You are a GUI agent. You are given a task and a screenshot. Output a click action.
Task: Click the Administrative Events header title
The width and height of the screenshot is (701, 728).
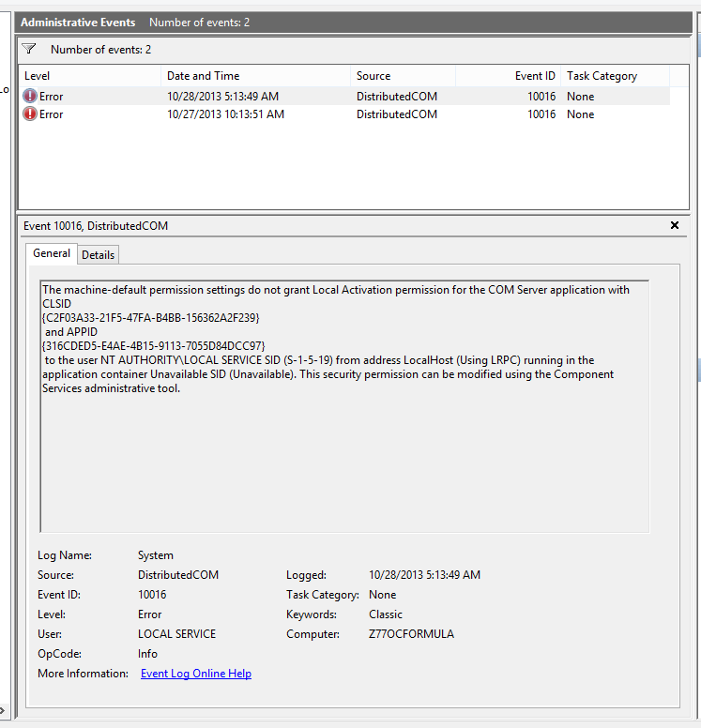tap(78, 23)
